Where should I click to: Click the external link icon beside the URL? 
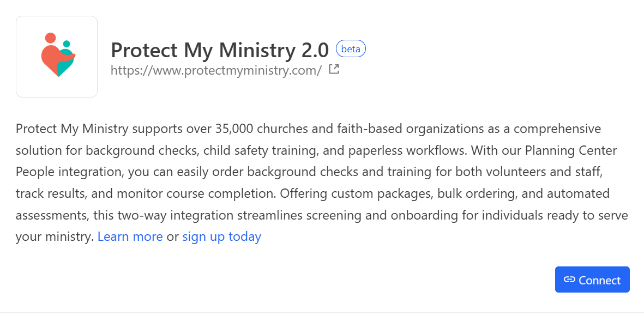334,69
